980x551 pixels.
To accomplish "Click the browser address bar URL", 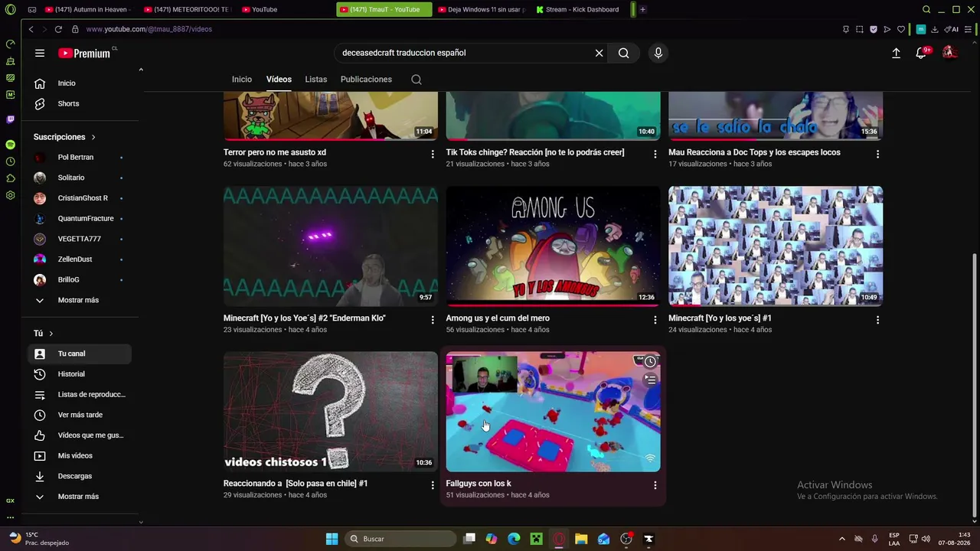I will click(149, 29).
